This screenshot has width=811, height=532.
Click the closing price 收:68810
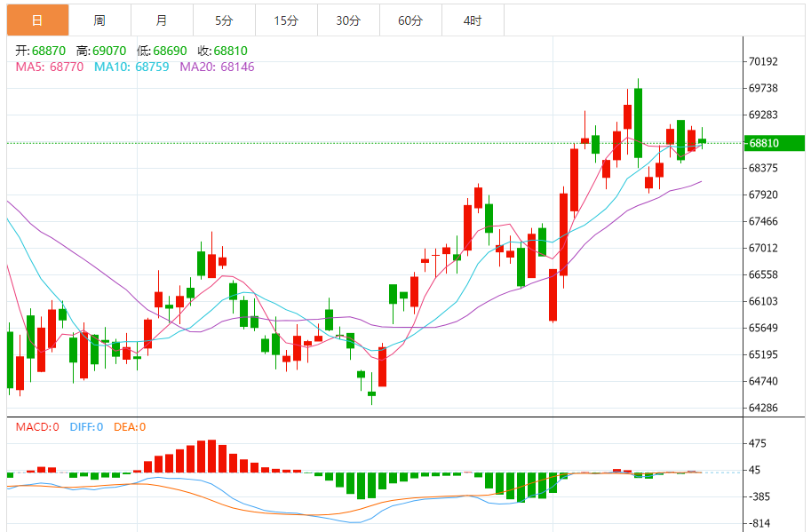click(x=222, y=51)
